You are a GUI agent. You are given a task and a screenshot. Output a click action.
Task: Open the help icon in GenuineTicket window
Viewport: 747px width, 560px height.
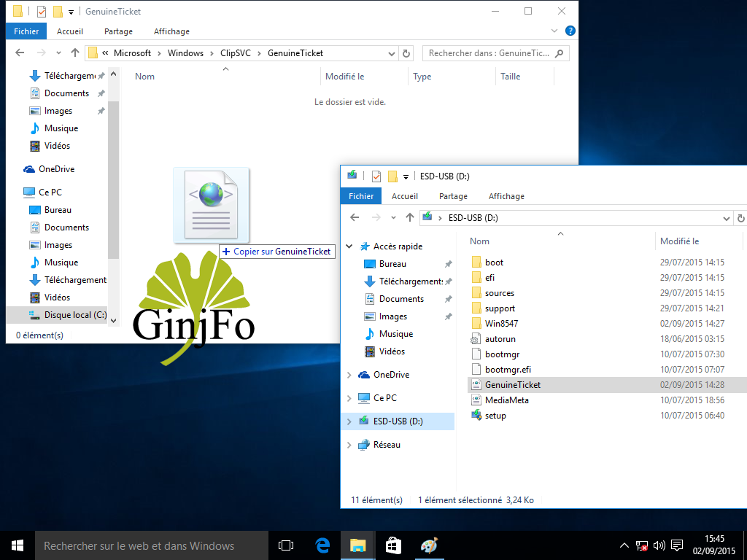tap(570, 31)
